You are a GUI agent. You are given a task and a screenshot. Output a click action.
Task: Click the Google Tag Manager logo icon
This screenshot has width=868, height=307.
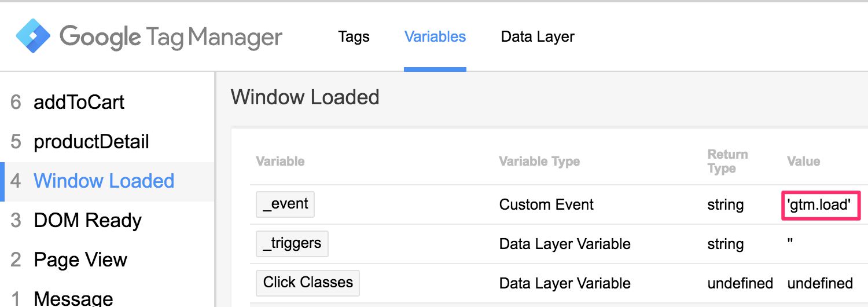point(35,36)
